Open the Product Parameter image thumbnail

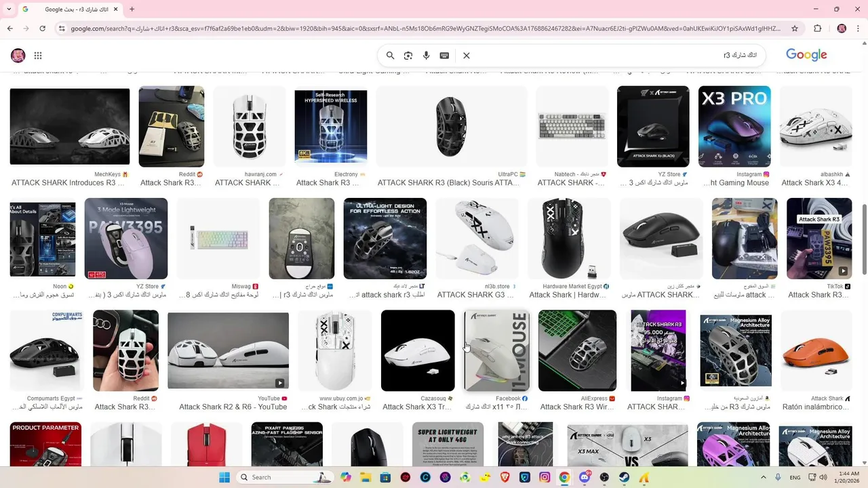coord(45,444)
